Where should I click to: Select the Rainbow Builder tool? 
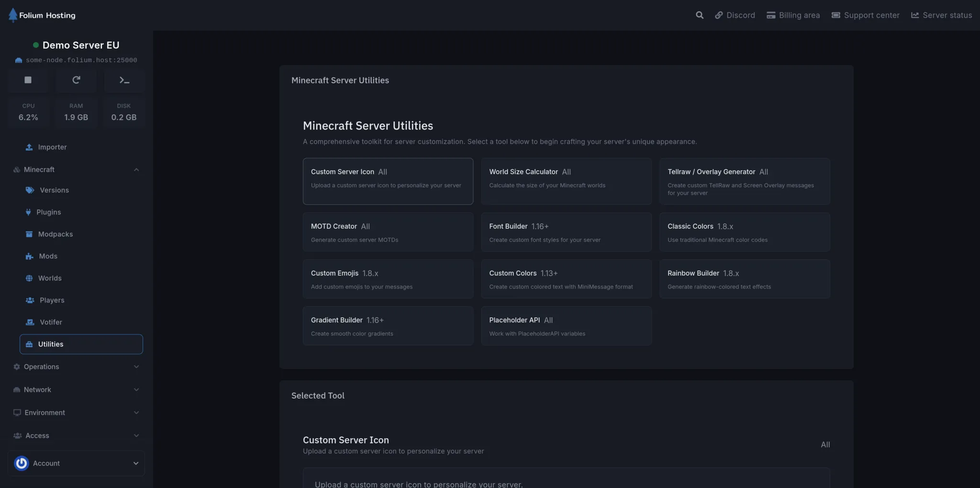(x=745, y=279)
